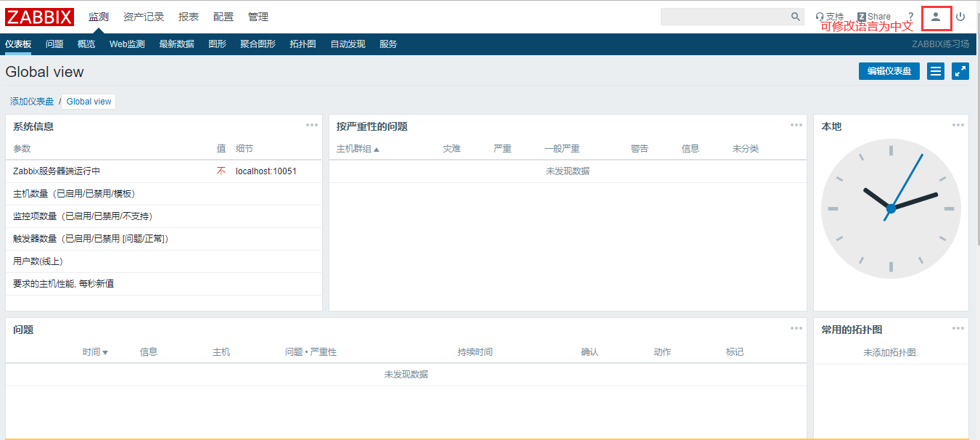
Task: Click the 触发器数量 parameter row
Action: (164, 239)
